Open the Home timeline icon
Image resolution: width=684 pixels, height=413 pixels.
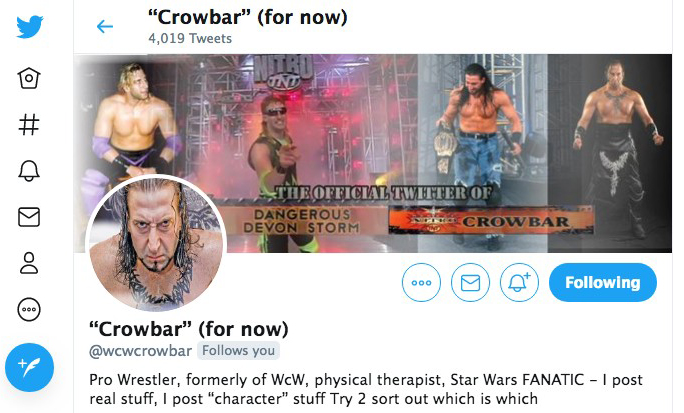(x=29, y=78)
